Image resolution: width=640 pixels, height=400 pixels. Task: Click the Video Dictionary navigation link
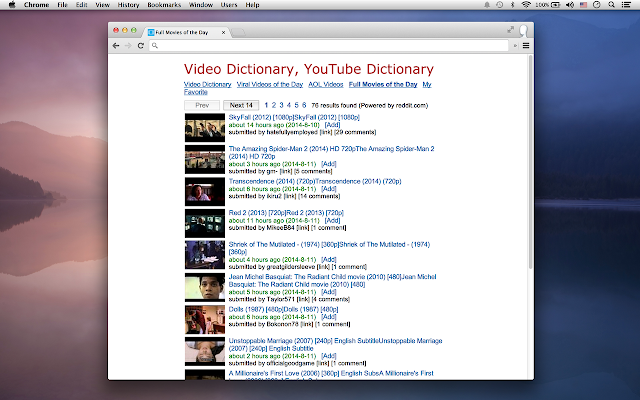(x=207, y=84)
